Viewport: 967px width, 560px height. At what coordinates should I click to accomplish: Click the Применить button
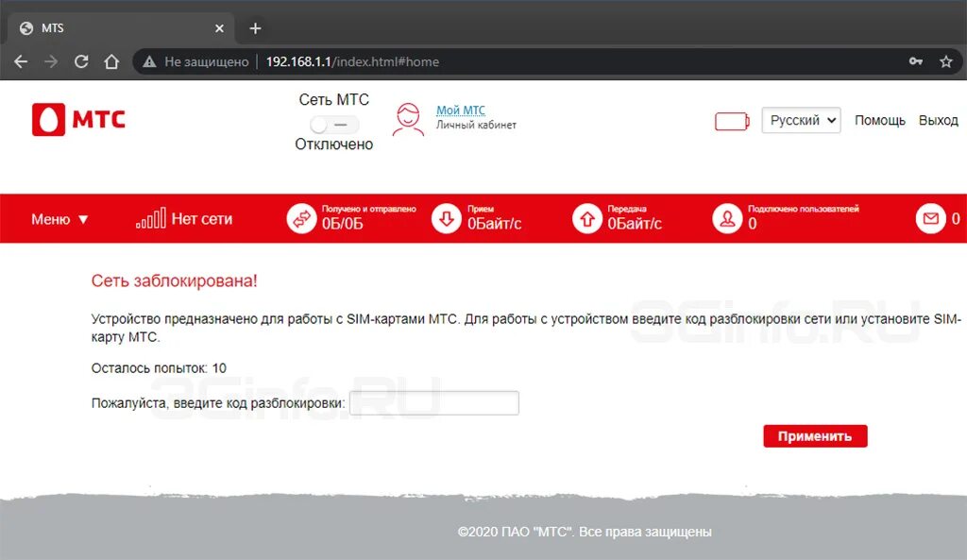[x=815, y=436]
